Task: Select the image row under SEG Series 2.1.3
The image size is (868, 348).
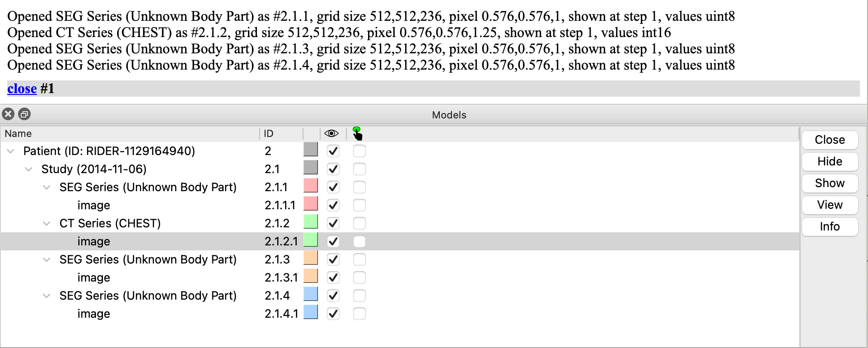Action: (94, 277)
